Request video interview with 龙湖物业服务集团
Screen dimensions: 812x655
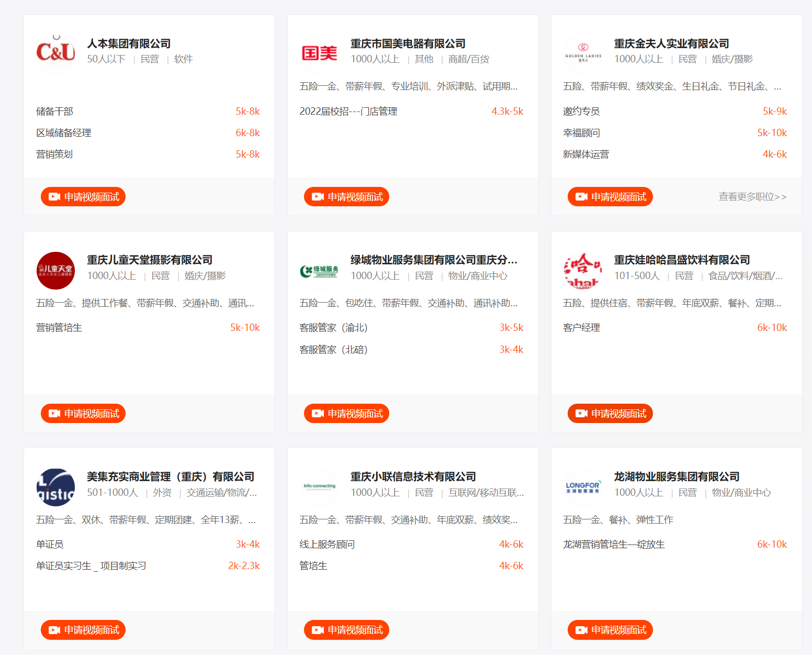[x=610, y=630]
